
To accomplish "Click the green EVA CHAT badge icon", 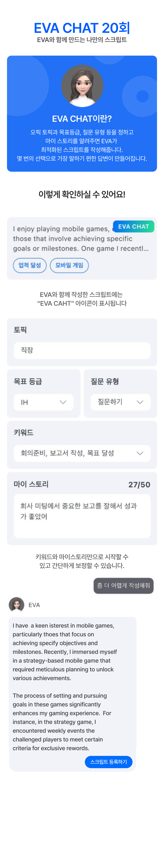I will 133,226.
